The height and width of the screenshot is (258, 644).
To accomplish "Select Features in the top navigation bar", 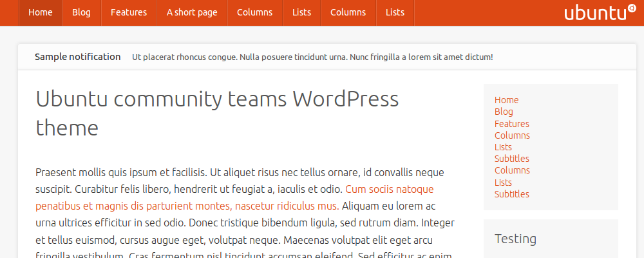I will click(129, 13).
